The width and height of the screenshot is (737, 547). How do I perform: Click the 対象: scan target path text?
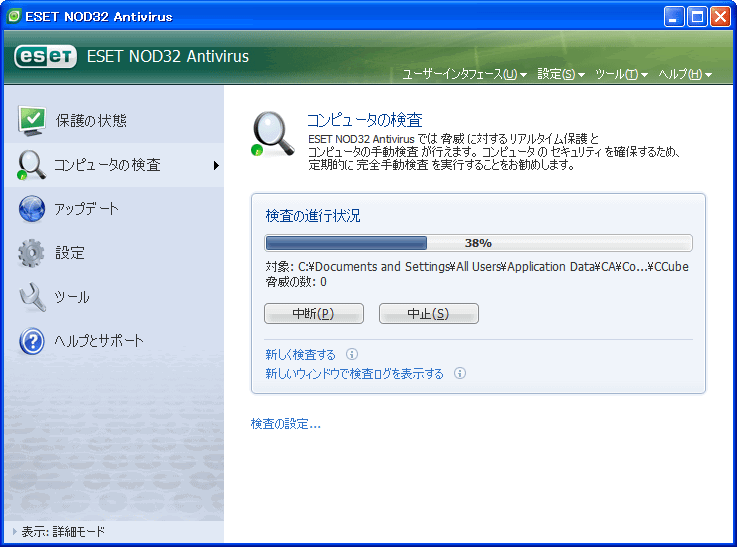click(477, 266)
